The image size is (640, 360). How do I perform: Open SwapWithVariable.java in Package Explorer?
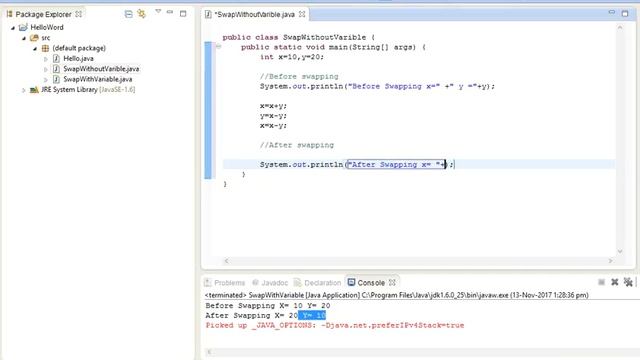pos(98,79)
